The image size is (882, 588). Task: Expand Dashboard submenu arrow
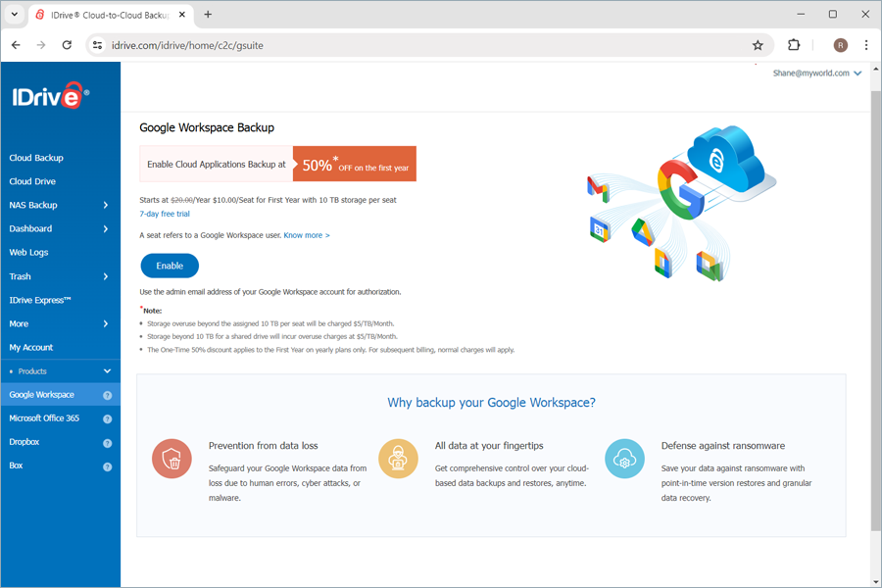point(105,229)
